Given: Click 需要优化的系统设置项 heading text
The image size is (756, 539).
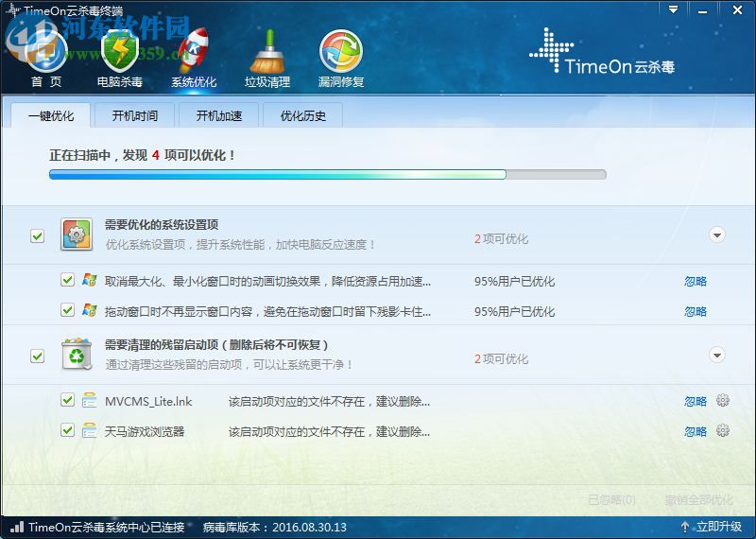Looking at the screenshot, I should pos(162,224).
